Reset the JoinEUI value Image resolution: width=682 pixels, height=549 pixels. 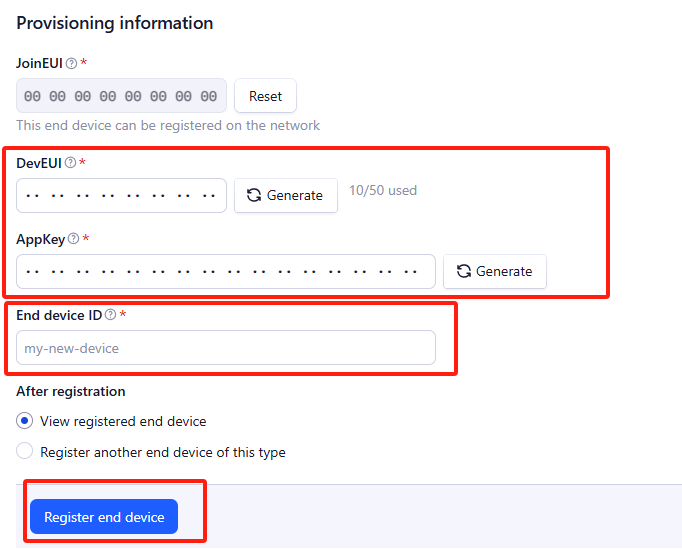(265, 96)
